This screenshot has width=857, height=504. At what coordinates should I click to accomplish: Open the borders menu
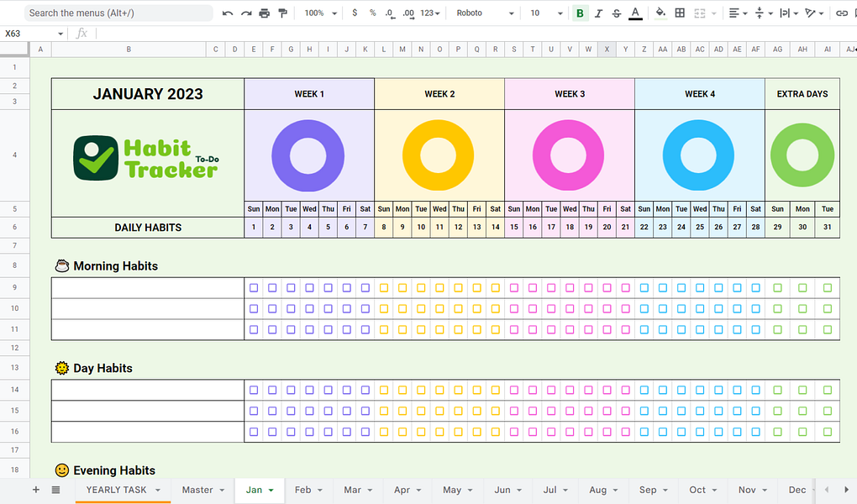click(x=680, y=13)
